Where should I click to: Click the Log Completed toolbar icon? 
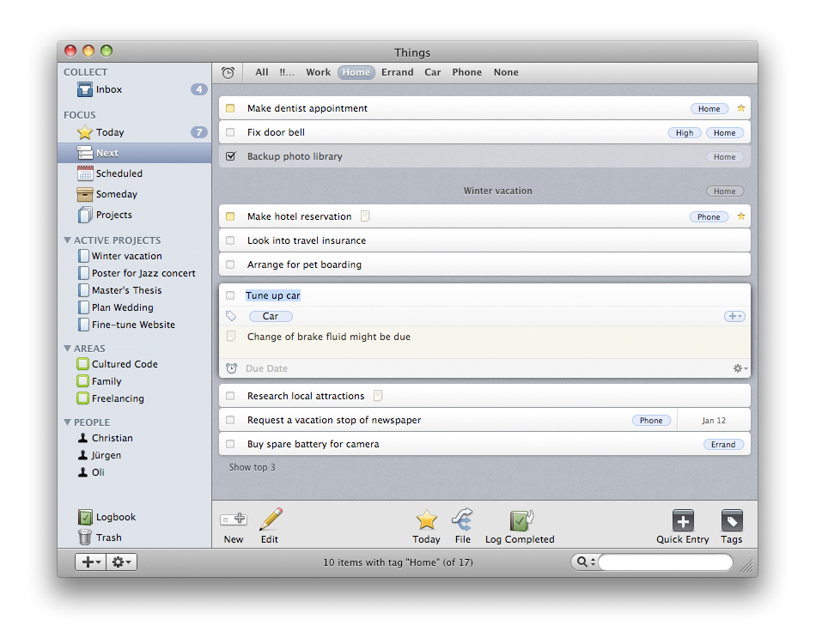(x=521, y=519)
